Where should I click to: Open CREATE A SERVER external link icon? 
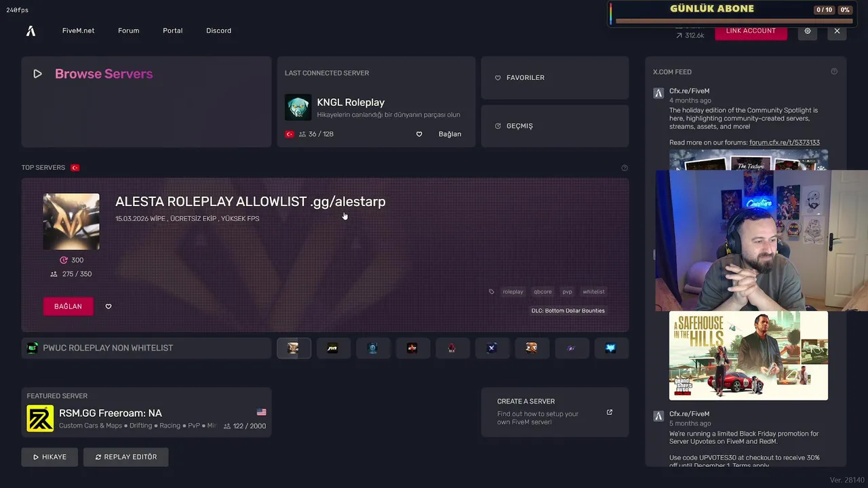point(610,412)
